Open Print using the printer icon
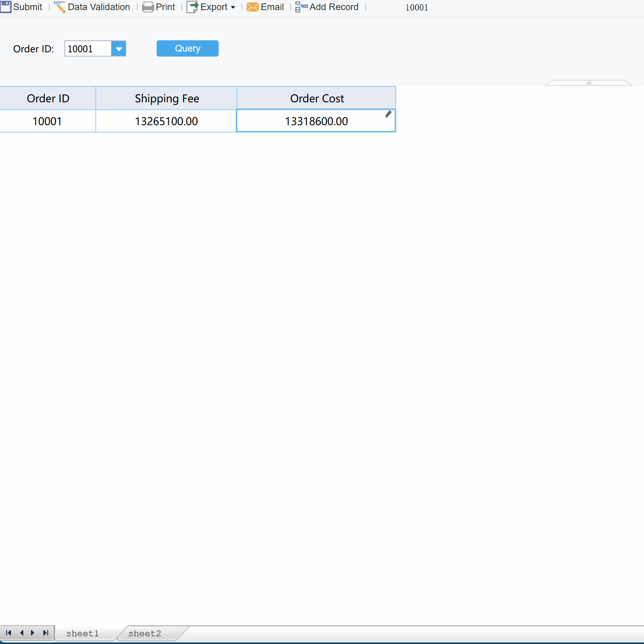This screenshot has height=644, width=644. click(x=148, y=7)
